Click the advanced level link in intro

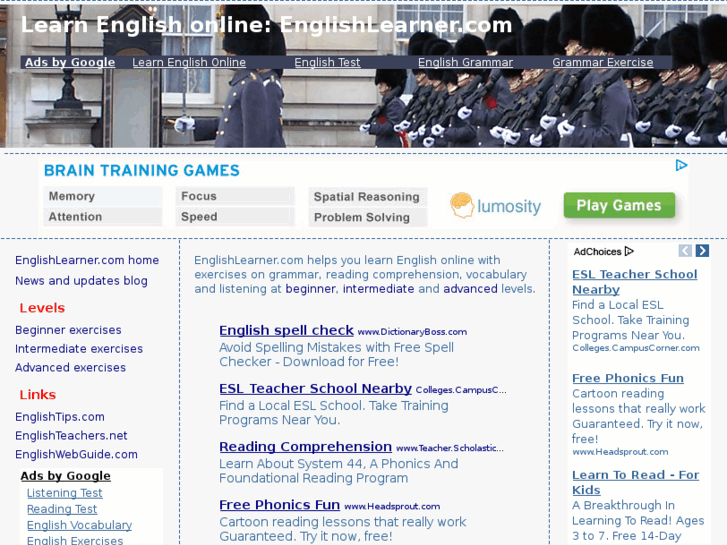tap(470, 289)
